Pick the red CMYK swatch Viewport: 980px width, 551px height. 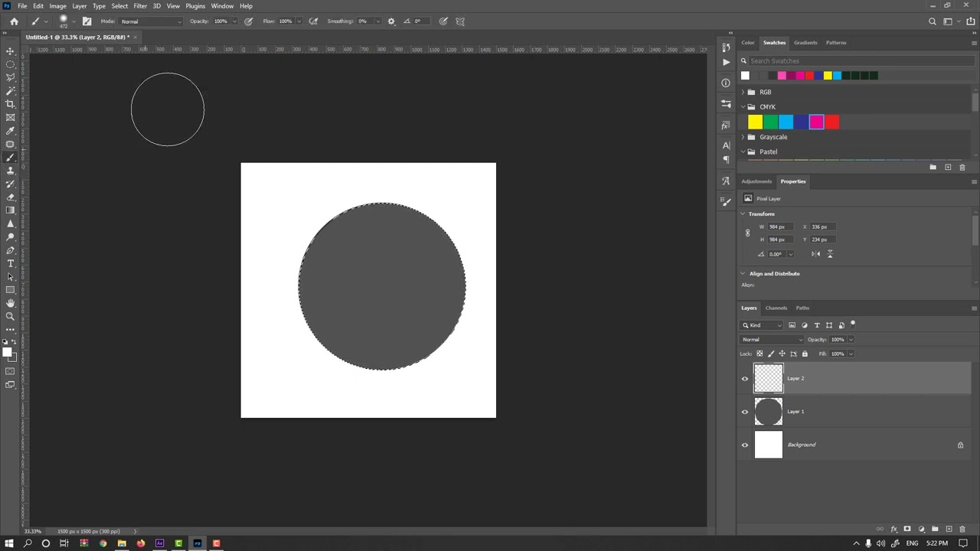832,122
